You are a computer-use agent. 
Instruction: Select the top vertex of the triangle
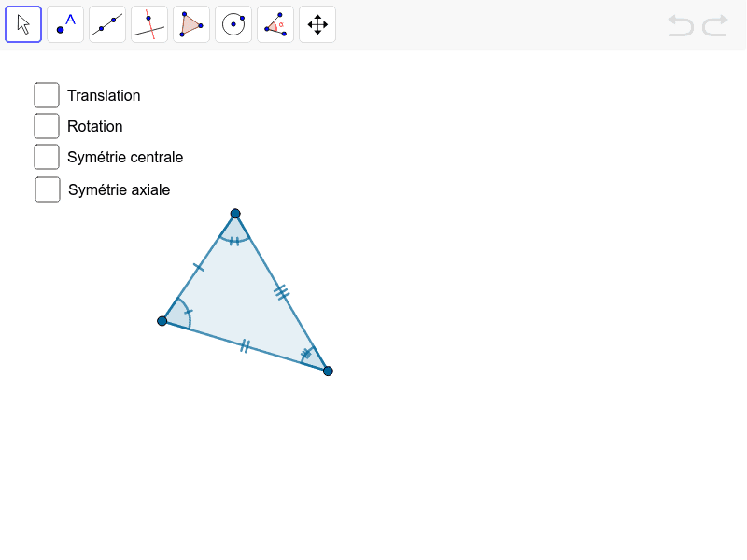click(235, 214)
